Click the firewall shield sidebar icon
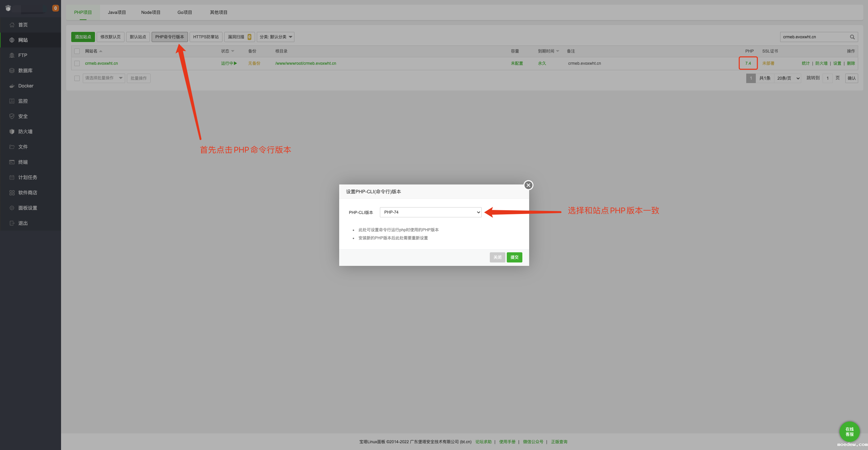 tap(12, 132)
